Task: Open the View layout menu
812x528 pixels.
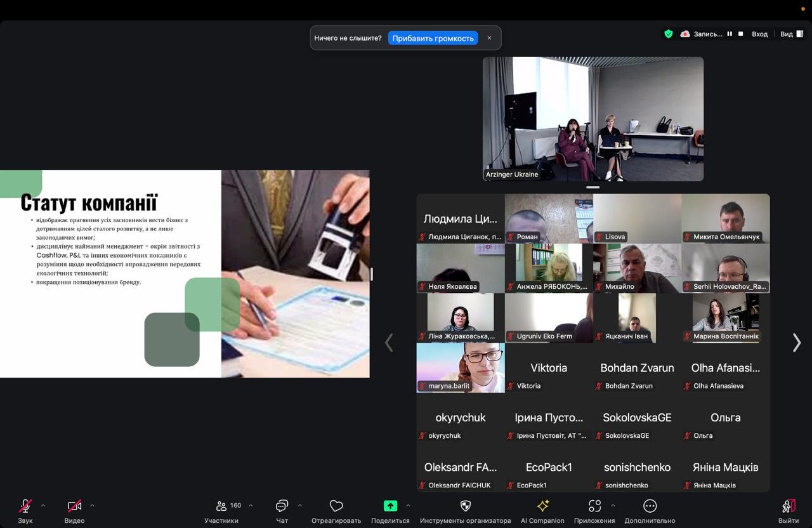Action: (791, 34)
